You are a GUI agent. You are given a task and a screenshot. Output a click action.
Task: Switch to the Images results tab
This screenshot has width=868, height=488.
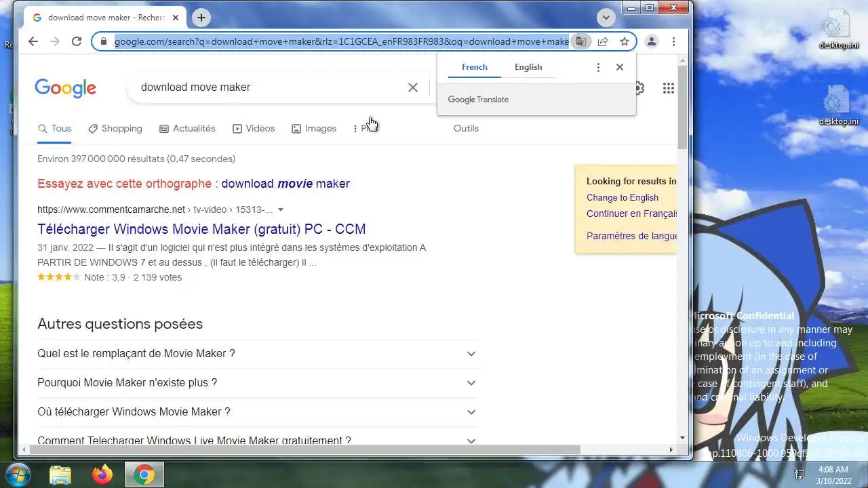tap(314, 128)
